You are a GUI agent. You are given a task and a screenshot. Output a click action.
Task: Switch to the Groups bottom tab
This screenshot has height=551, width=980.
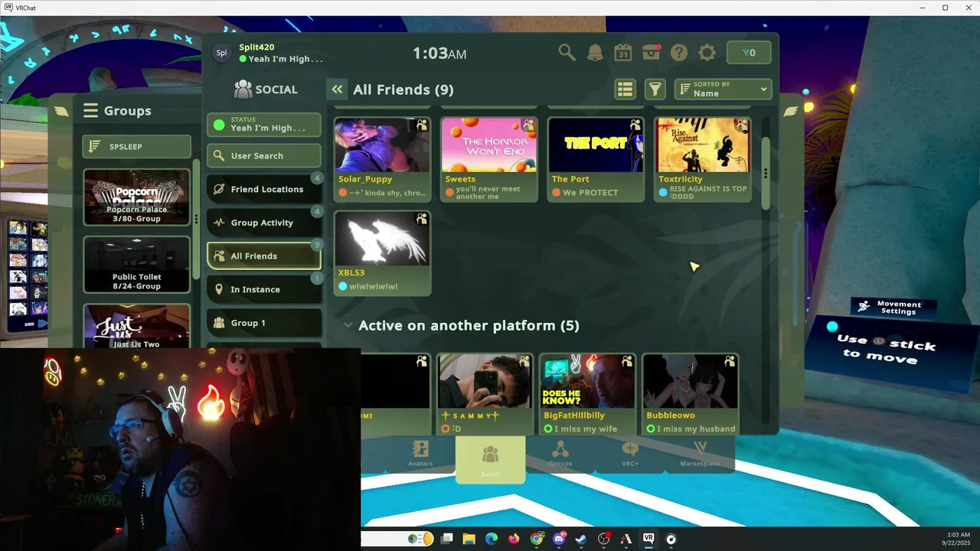coord(560,454)
